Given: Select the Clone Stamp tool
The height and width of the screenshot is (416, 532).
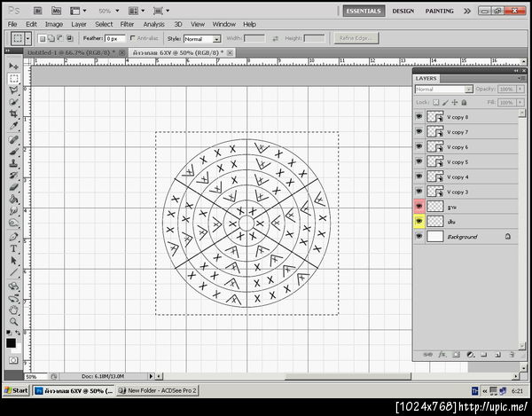Looking at the screenshot, I should click(13, 163).
